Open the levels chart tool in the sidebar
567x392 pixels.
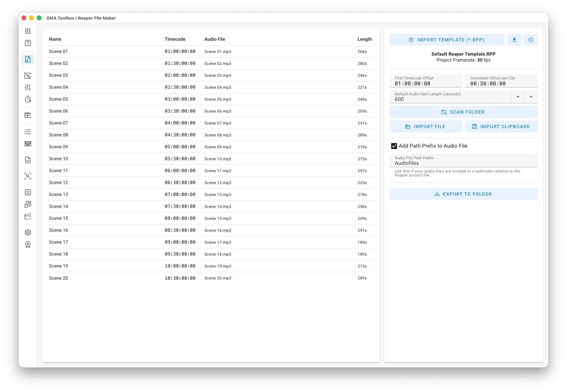(28, 75)
